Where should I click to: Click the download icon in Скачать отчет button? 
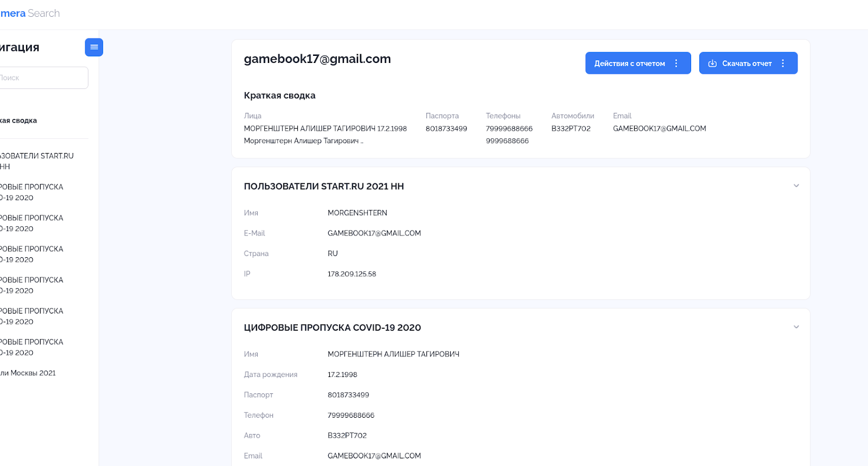tap(712, 63)
